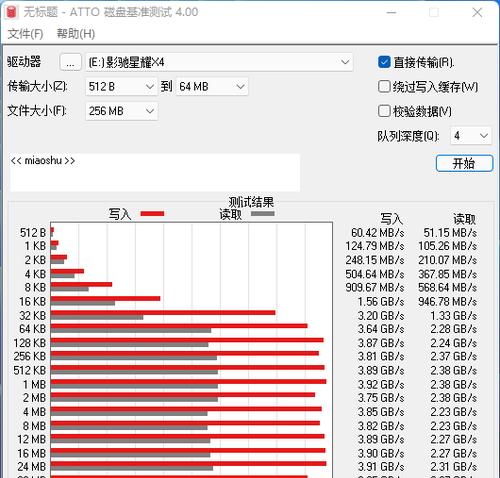This screenshot has width=500, height=478.
Task: Click the gray 读取 legend swatch
Action: pyautogui.click(x=263, y=214)
